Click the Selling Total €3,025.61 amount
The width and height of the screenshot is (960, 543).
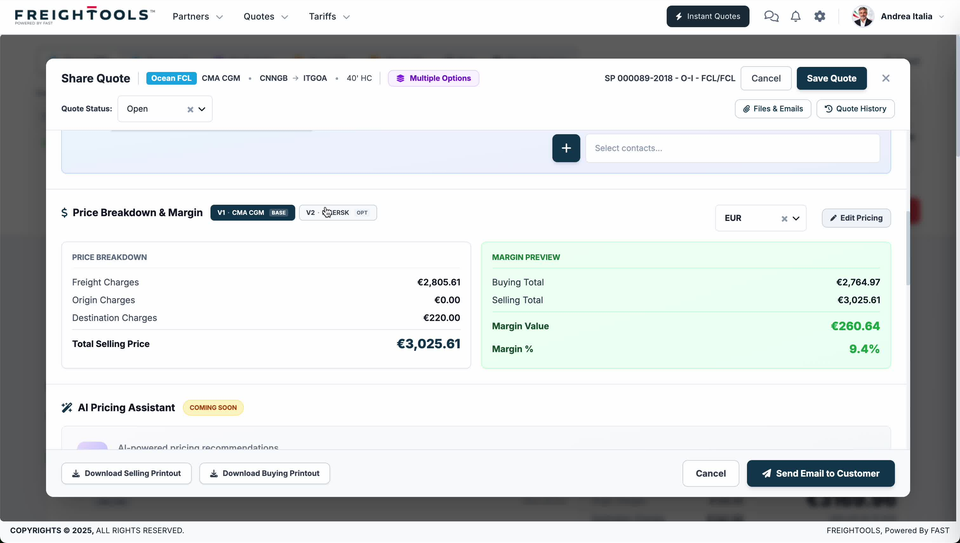(x=859, y=300)
